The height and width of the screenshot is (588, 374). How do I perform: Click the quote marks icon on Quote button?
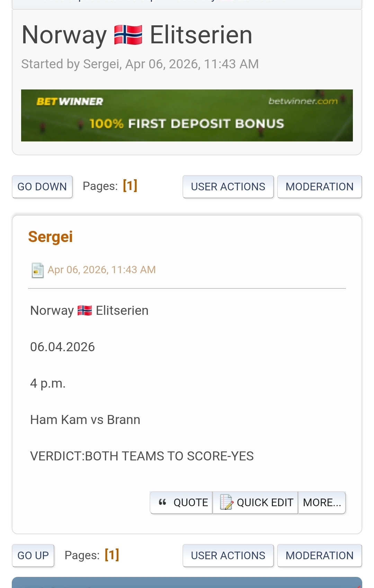coord(162,502)
